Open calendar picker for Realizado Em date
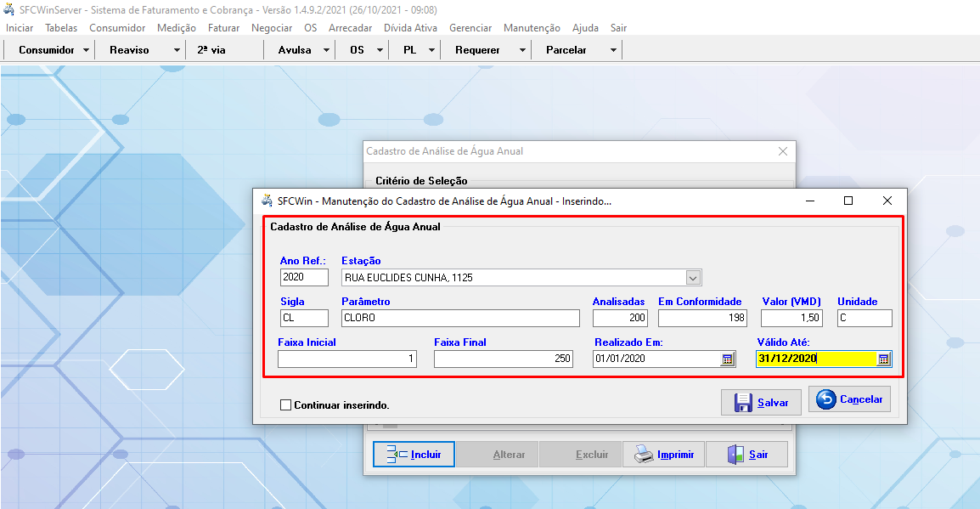980x509 pixels. click(727, 359)
